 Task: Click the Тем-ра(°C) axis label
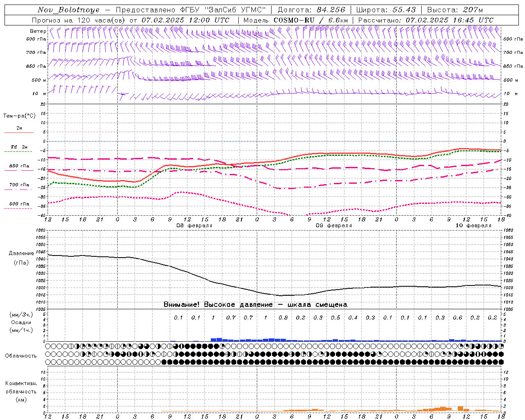point(20,116)
